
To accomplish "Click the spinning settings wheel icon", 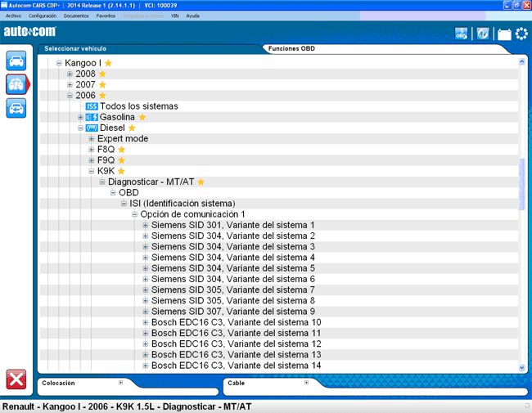I will tap(521, 34).
